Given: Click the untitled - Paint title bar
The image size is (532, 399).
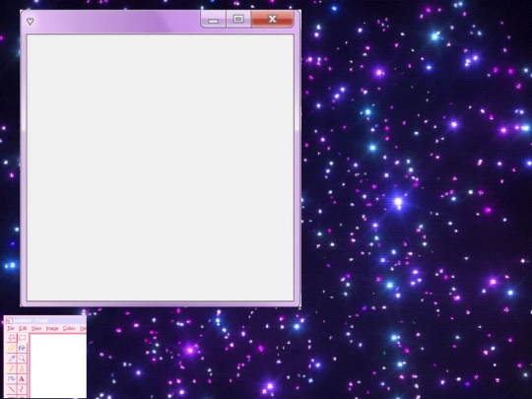Looking at the screenshot, I should [45, 320].
